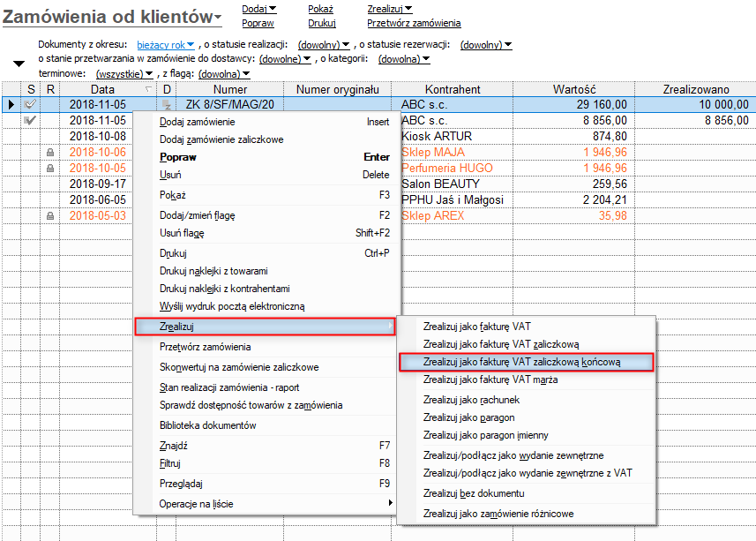Image resolution: width=756 pixels, height=541 pixels.
Task: Select Pokaż in context menu
Action: click(x=266, y=195)
